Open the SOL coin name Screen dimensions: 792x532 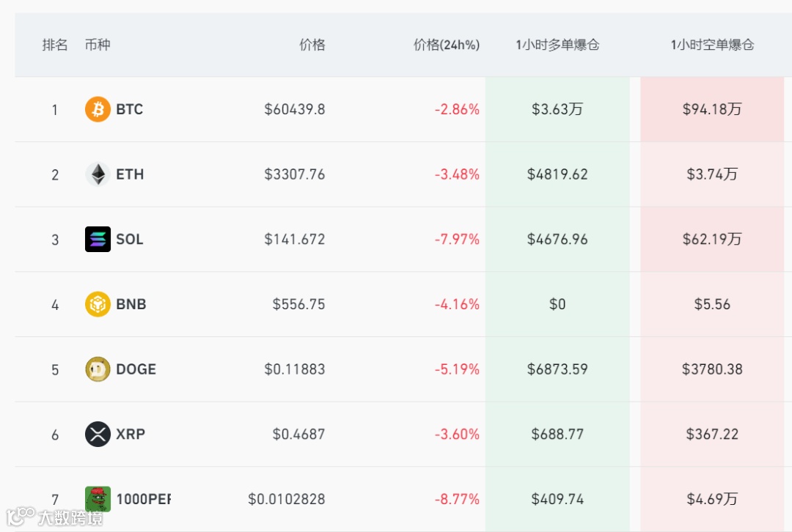tap(129, 239)
